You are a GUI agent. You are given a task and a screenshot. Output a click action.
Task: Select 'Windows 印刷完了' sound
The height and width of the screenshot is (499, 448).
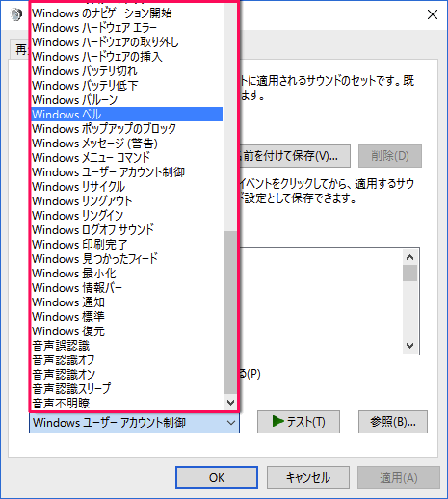[x=127, y=244]
